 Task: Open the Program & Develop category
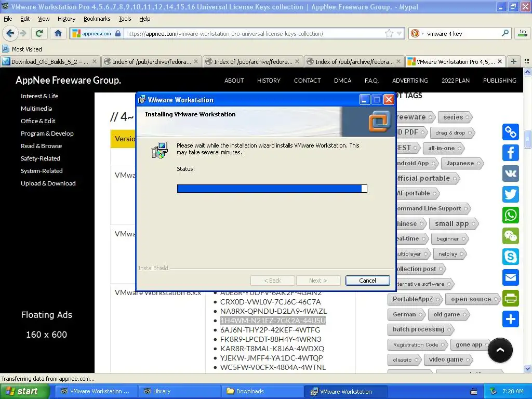pyautogui.click(x=47, y=134)
